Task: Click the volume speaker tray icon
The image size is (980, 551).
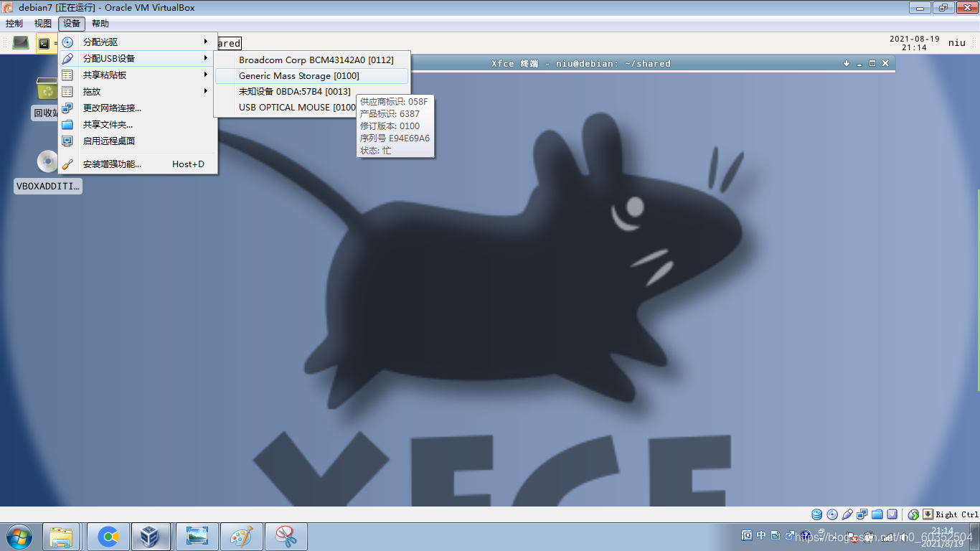Action: point(905,537)
